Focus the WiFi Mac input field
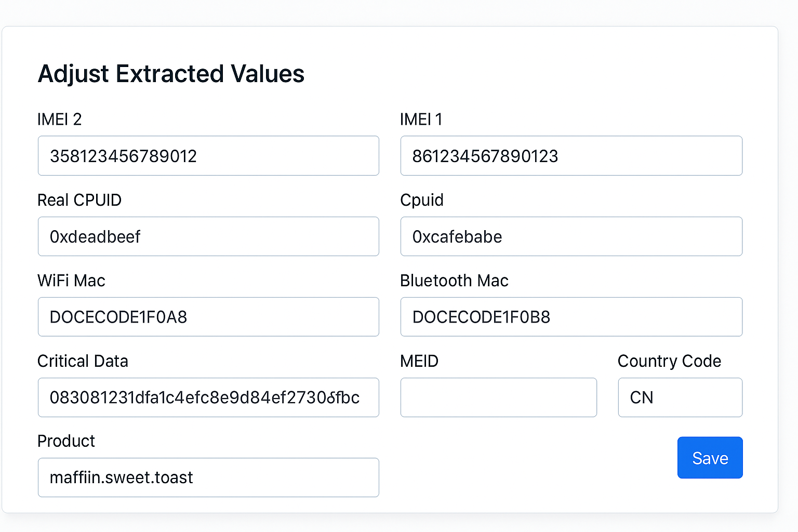The image size is (798, 532). [208, 317]
